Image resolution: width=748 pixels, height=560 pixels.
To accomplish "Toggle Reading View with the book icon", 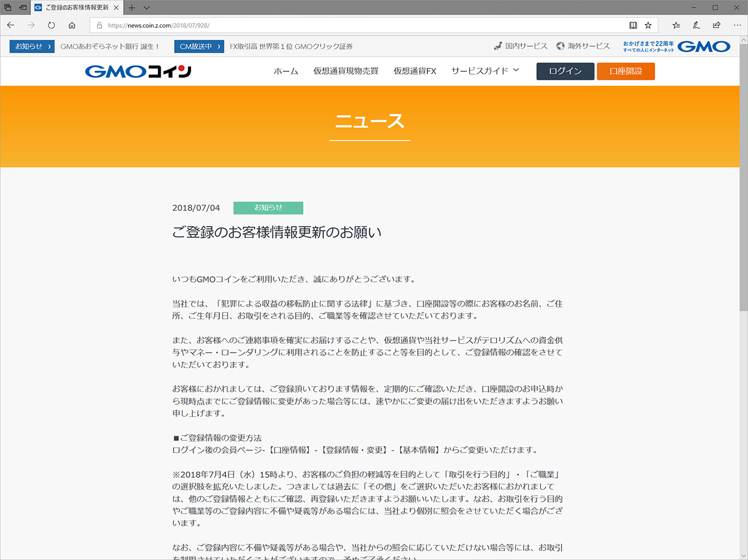I will point(633,25).
